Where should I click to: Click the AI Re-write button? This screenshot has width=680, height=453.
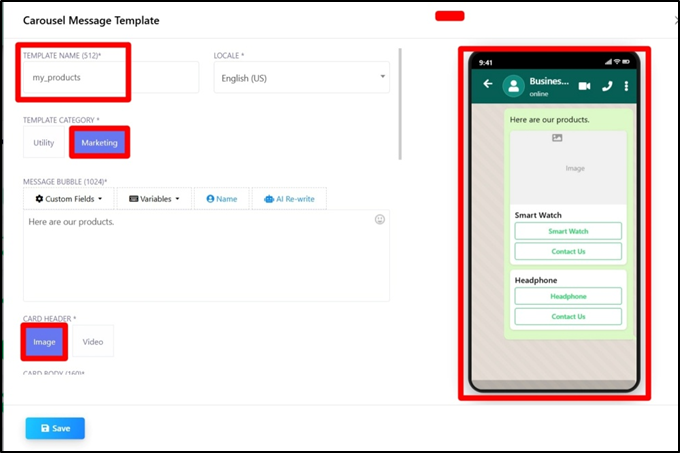coord(289,199)
